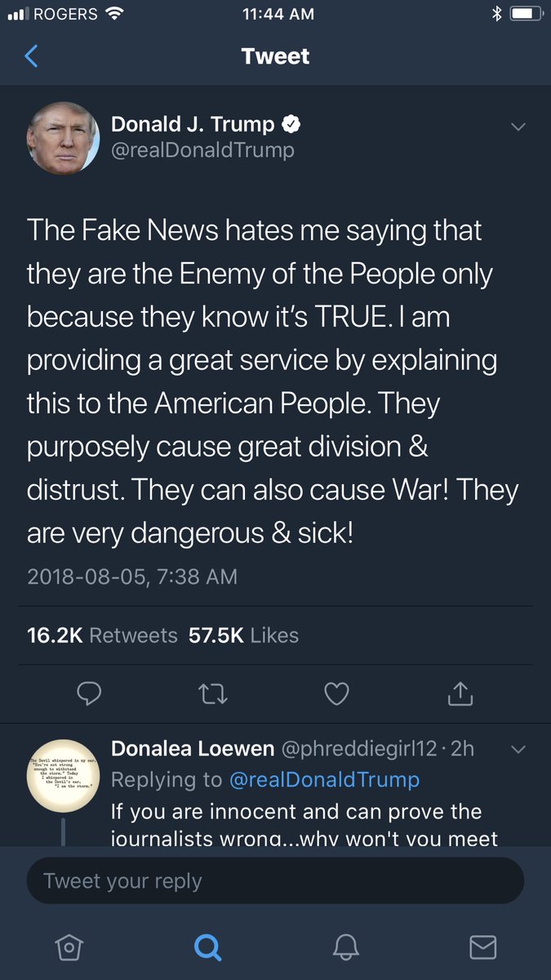Expand the tweet options chevron
Image resolution: width=551 pixels, height=980 pixels.
(518, 127)
